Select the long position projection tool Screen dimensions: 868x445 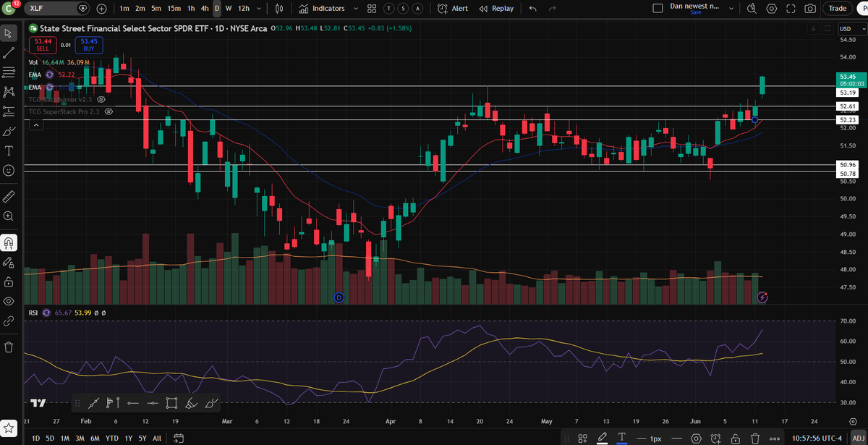click(x=9, y=111)
